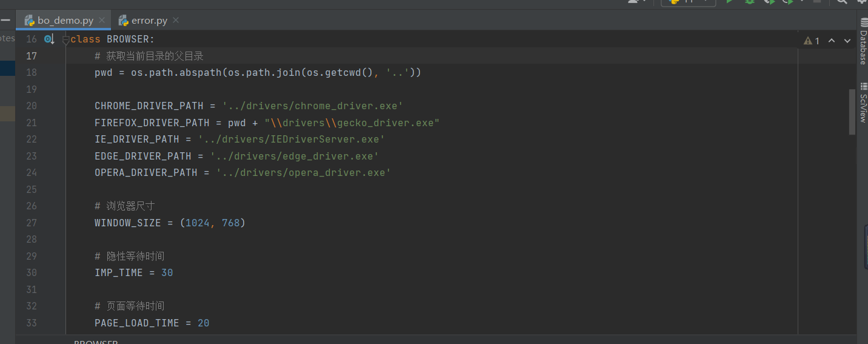Click line number 20 in the gutter

tap(31, 106)
